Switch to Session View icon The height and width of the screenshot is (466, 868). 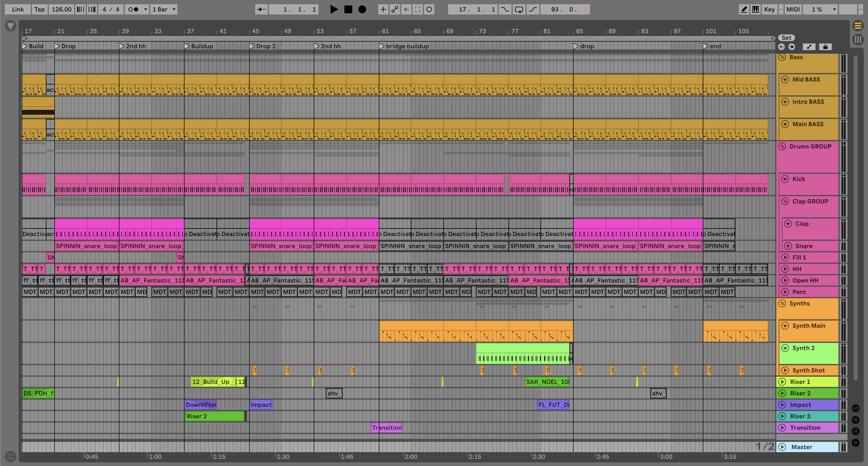tap(858, 40)
